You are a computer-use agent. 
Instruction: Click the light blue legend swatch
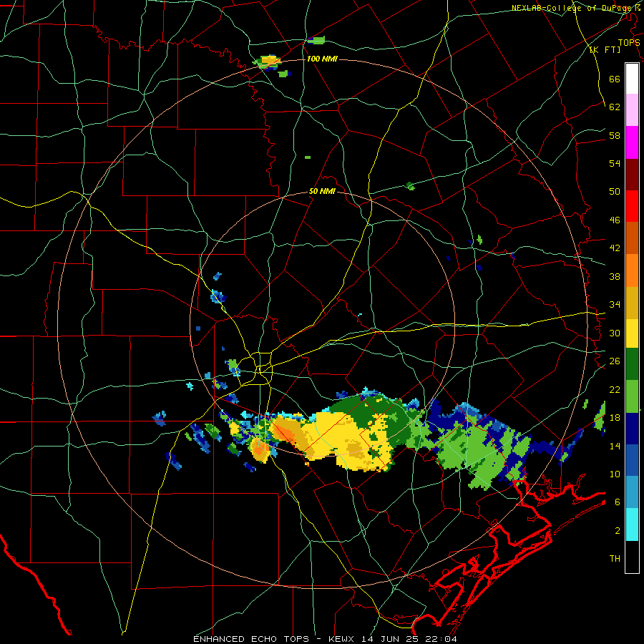[x=632, y=492]
